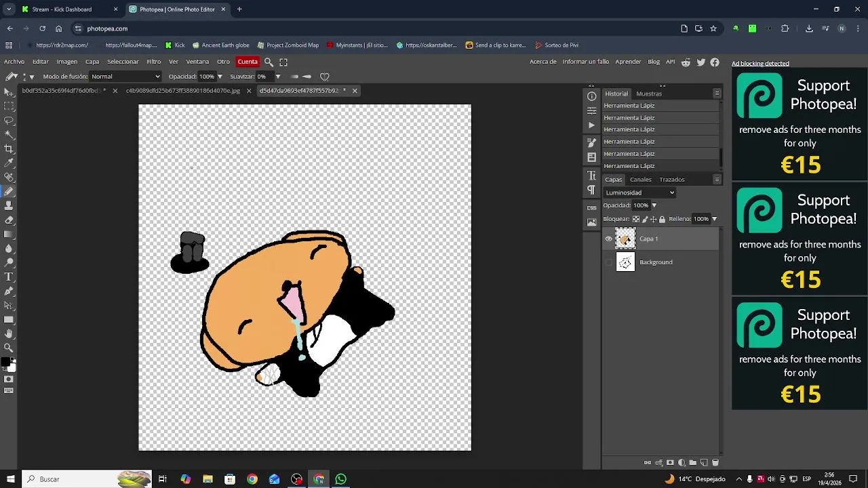Open the layer blend mode Luminosidad dropdown
This screenshot has height=488, width=868.
[x=639, y=192]
